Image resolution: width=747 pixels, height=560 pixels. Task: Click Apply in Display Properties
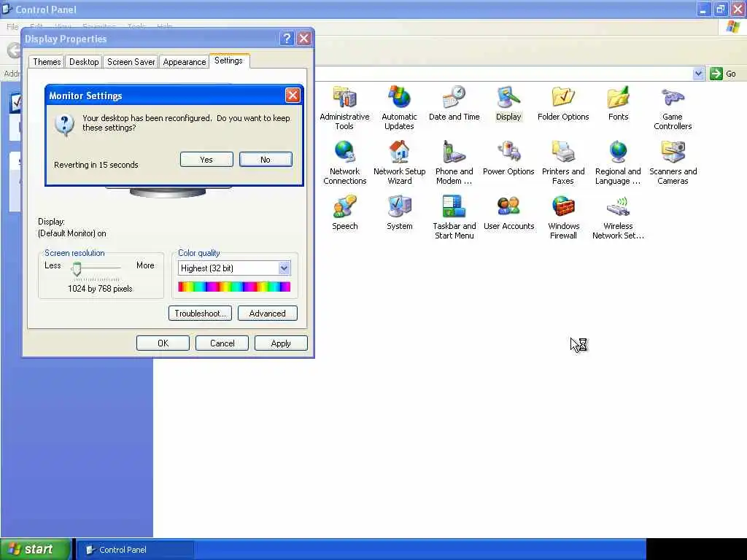[x=281, y=343]
